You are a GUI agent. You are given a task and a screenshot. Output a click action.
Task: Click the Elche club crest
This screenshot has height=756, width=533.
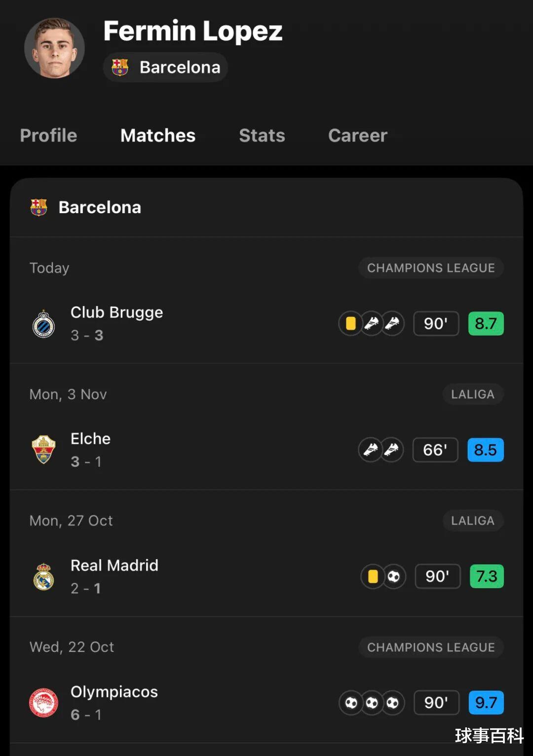click(43, 450)
